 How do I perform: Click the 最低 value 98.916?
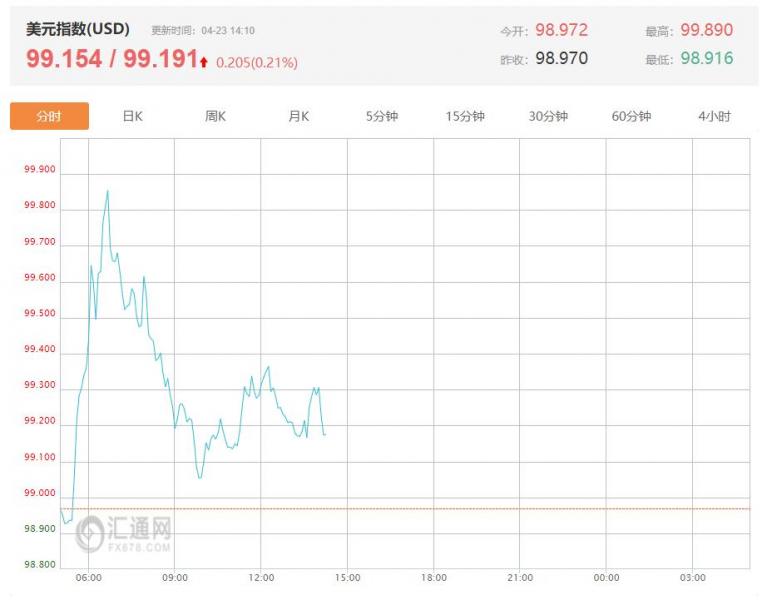click(x=707, y=58)
